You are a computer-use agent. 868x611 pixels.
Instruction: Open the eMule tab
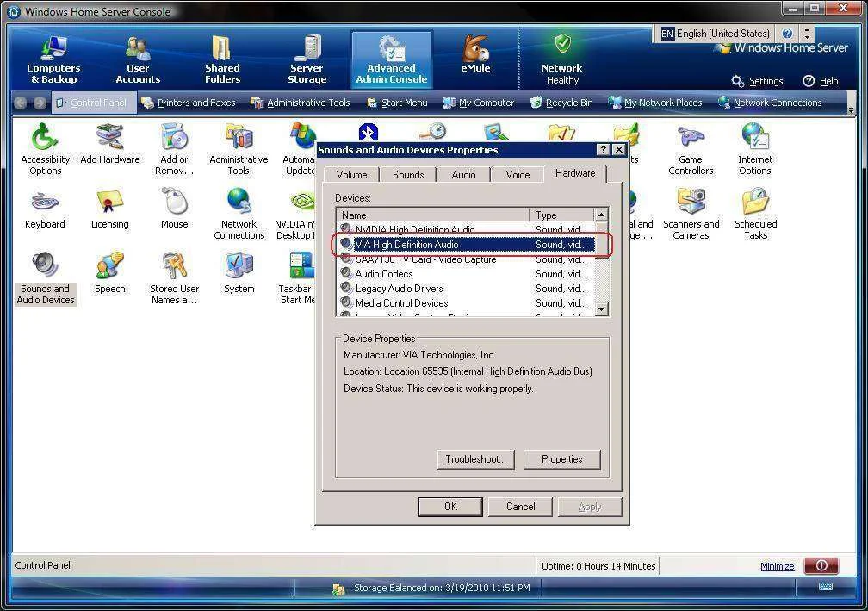[475, 55]
